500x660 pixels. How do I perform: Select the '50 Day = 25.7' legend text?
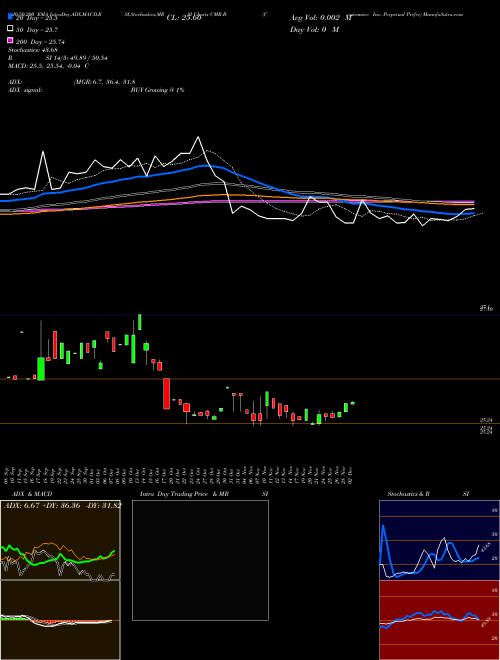pos(37,30)
